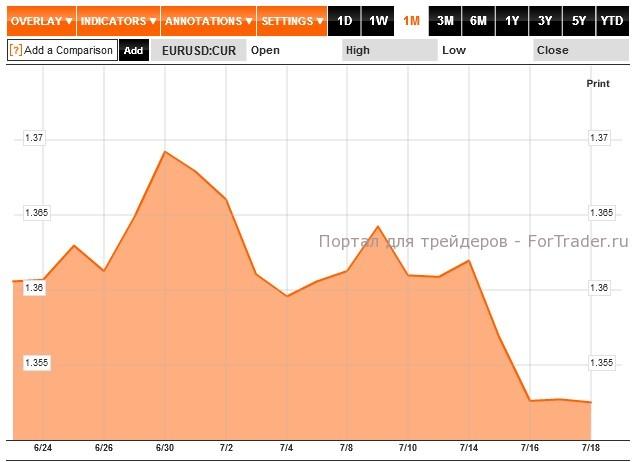The image size is (635, 462).
Task: Click the Add a Comparison input field
Action: click(x=68, y=50)
